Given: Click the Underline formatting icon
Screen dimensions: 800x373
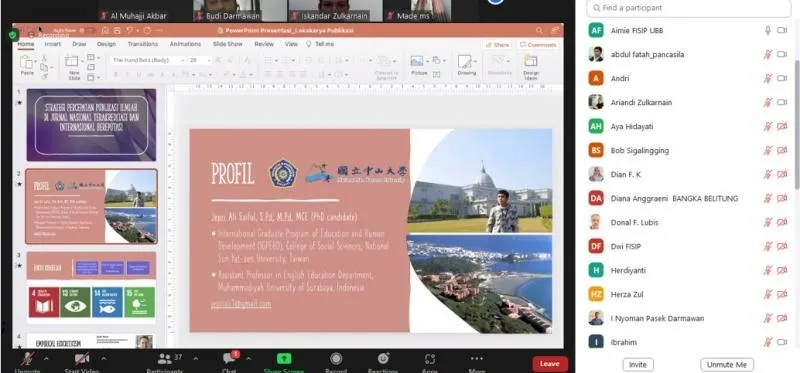Looking at the screenshot, I should [x=139, y=75].
